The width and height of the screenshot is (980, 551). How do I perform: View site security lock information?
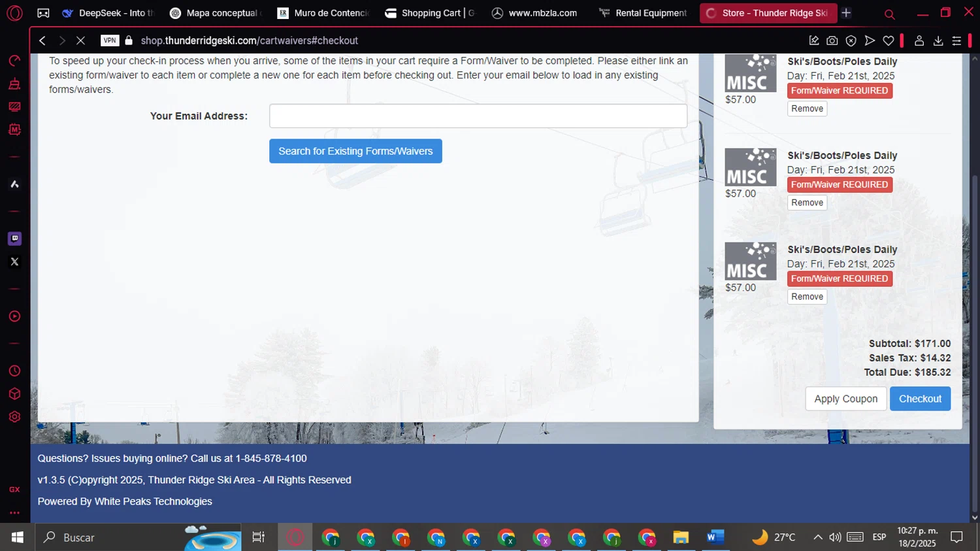129,41
